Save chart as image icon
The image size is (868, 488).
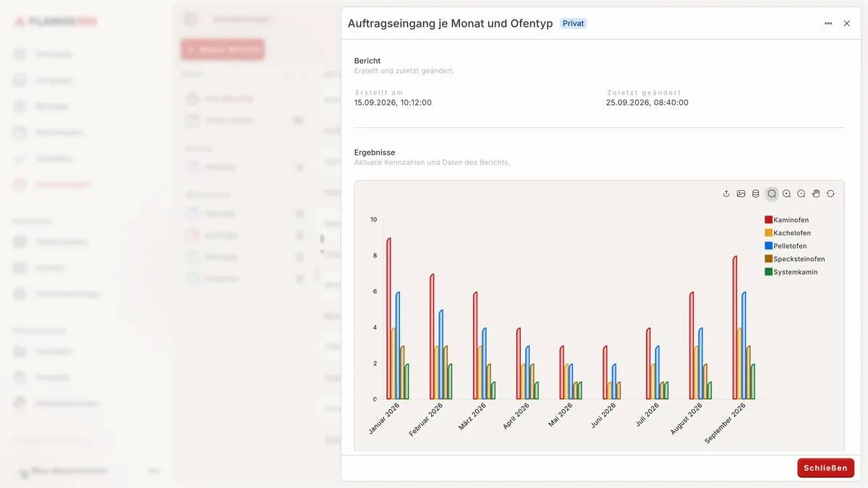741,194
